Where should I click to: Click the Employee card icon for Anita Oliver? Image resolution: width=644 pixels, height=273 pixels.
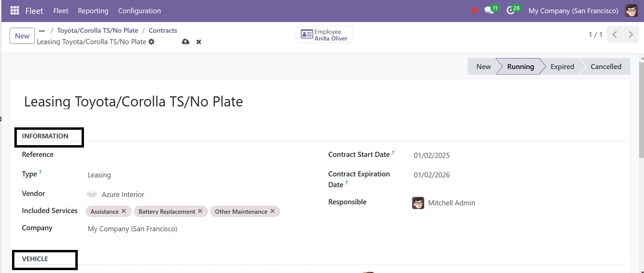click(x=307, y=35)
